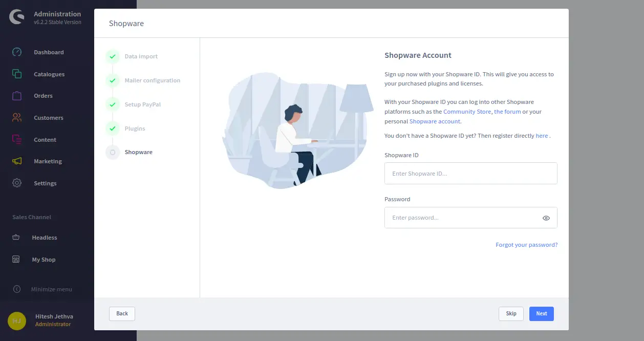Follow the register here link
644x341 pixels.
pyautogui.click(x=542, y=136)
